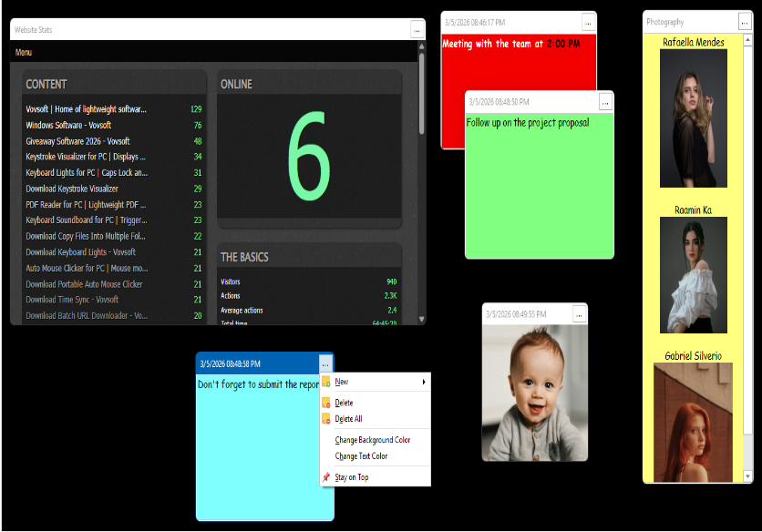
Task: Select Delete All text in the context menu
Action: 348,419
